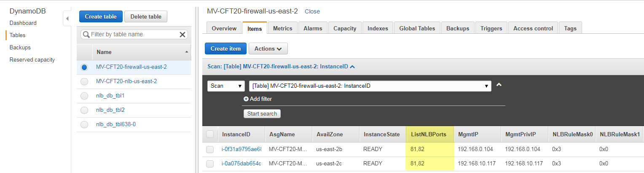Collapse the Scan summary header toggle
Image resolution: width=644 pixels, height=173 pixels.
click(x=352, y=67)
